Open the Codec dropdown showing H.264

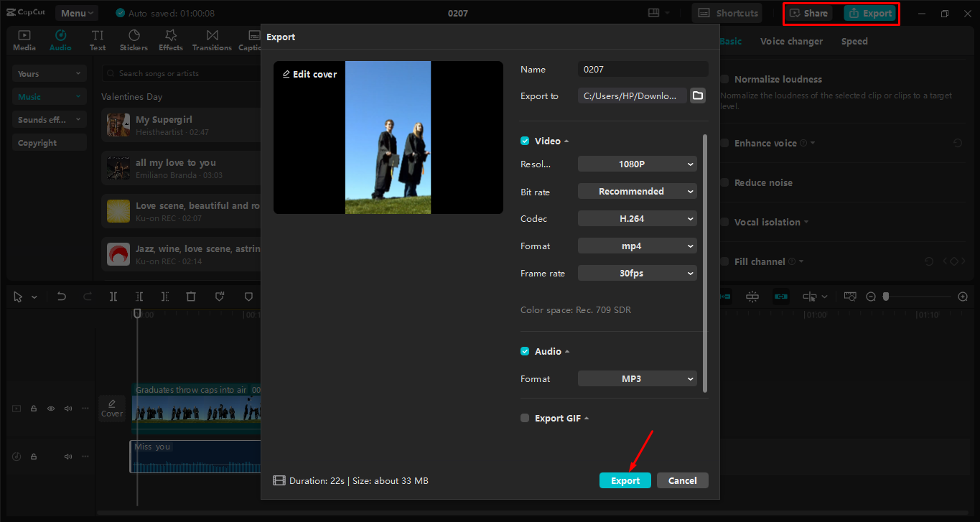pos(636,218)
